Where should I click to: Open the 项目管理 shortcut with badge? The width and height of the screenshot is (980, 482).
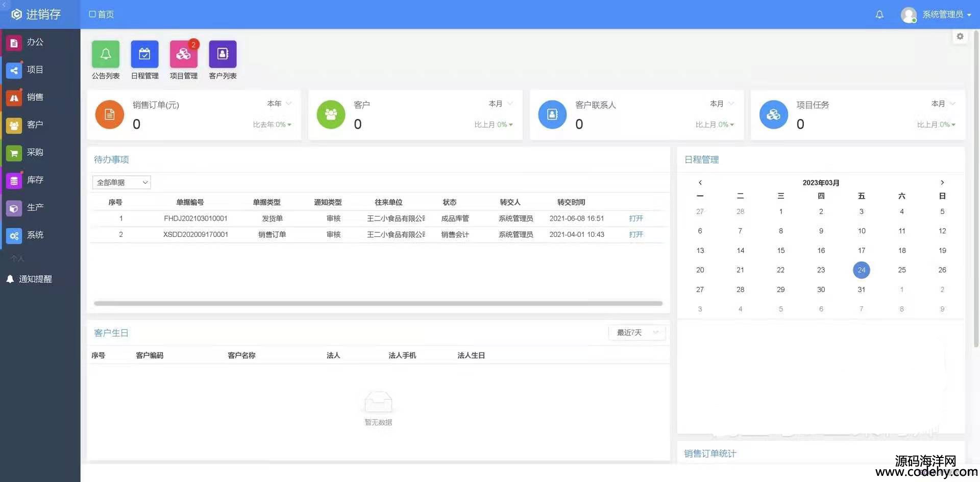point(183,54)
